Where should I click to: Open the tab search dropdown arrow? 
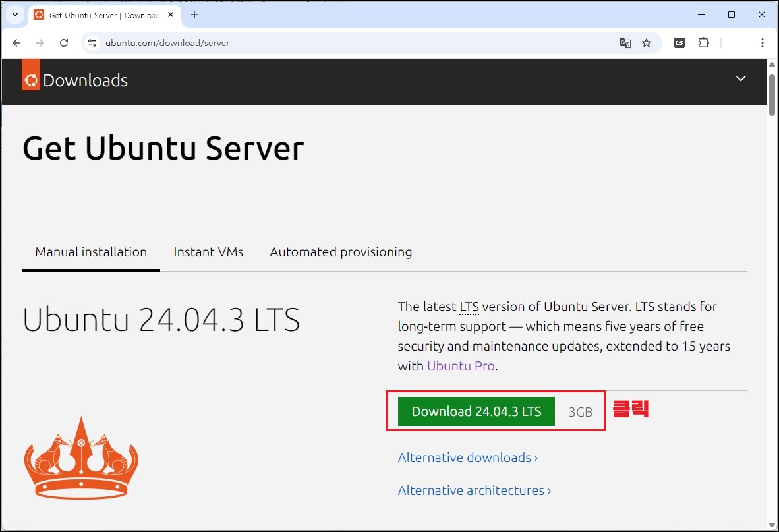pos(15,15)
